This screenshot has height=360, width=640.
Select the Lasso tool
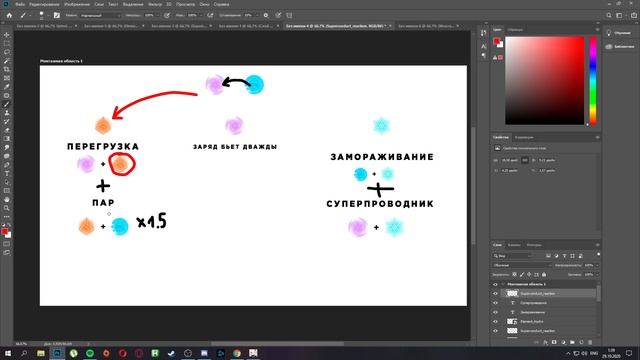tap(7, 52)
